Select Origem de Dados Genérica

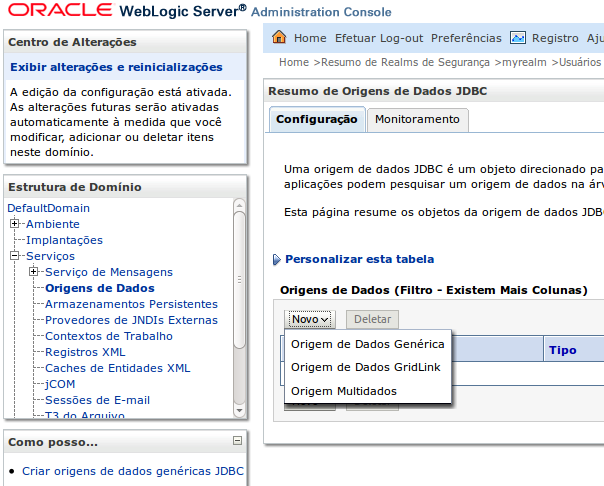tap(367, 344)
